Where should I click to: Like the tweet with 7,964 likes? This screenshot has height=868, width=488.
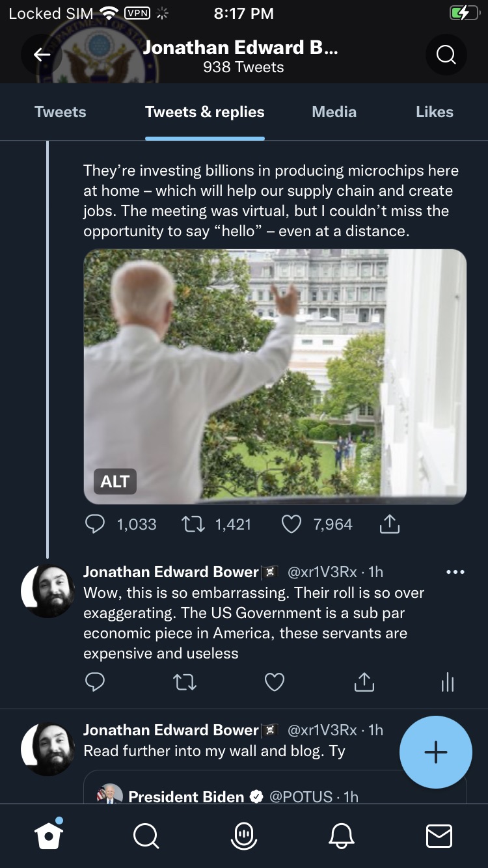point(291,524)
